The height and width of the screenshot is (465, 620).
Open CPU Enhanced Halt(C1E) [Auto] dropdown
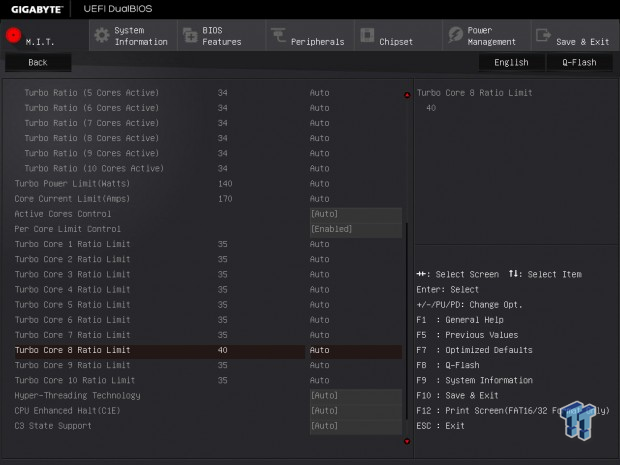(356, 410)
